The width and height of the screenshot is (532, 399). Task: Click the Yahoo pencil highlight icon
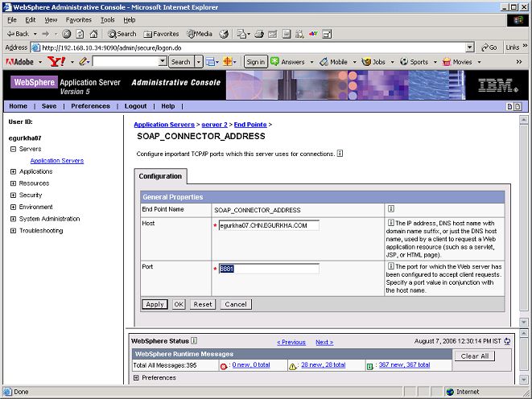[84, 62]
